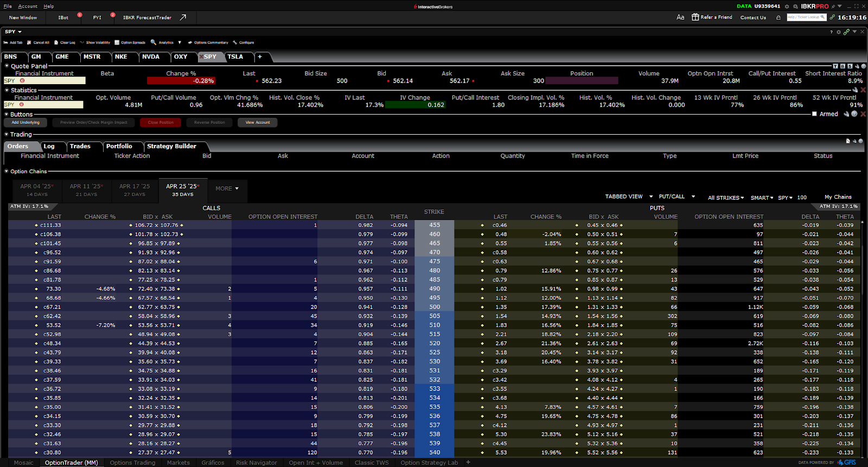This screenshot has height=467, width=868.
Task: Click the SPY field in Quote Panel
Action: coord(44,80)
